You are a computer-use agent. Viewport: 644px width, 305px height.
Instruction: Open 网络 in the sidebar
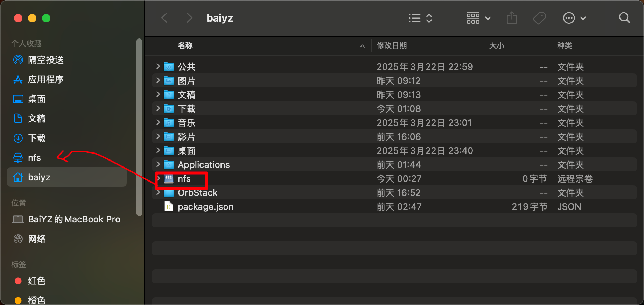[37, 239]
